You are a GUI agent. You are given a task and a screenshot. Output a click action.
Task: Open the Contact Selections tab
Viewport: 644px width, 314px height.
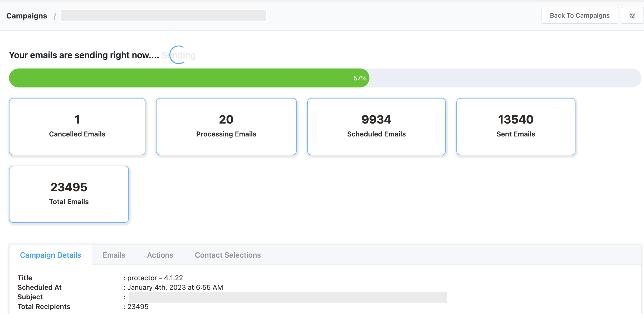click(228, 255)
